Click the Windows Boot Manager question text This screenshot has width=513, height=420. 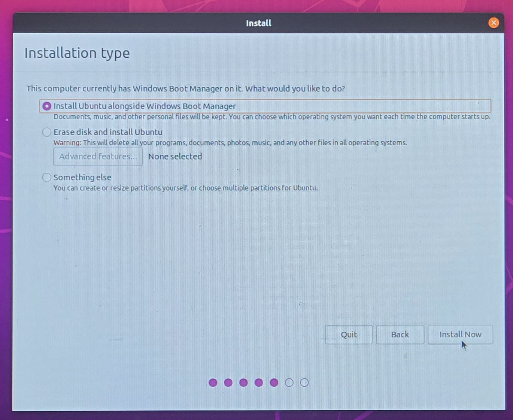point(186,88)
